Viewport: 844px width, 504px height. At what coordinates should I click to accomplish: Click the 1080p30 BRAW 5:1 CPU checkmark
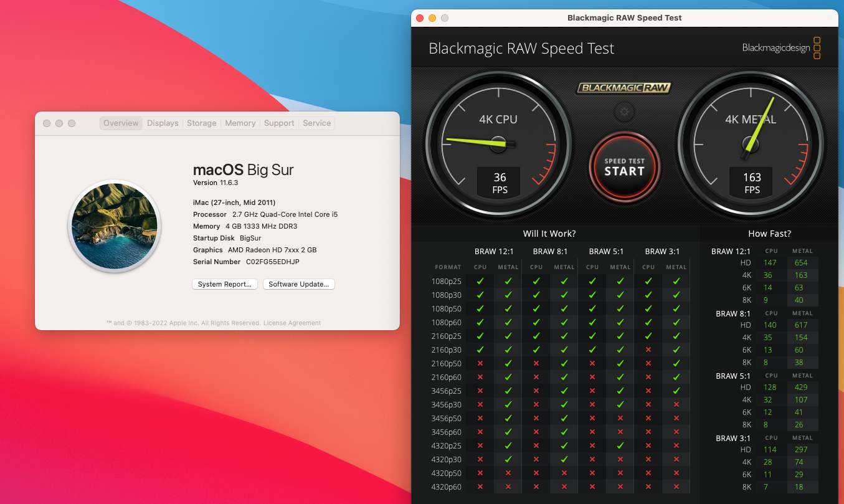pos(592,295)
